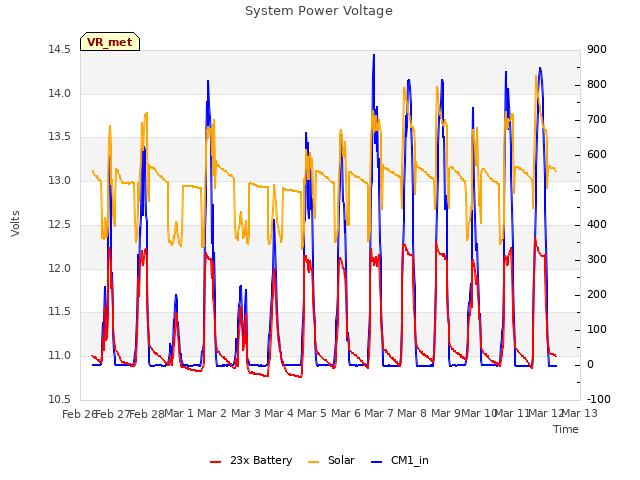Select the 23x Battery legend label
This screenshot has width=640, height=480.
pos(261,460)
